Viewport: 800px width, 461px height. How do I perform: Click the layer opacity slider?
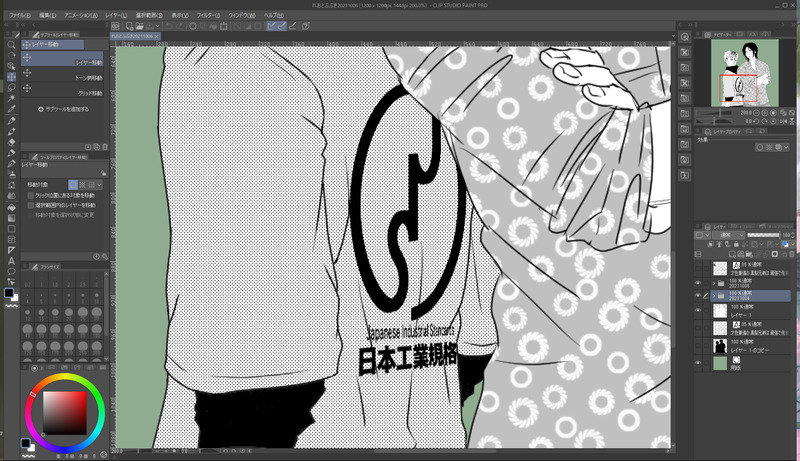(x=763, y=235)
